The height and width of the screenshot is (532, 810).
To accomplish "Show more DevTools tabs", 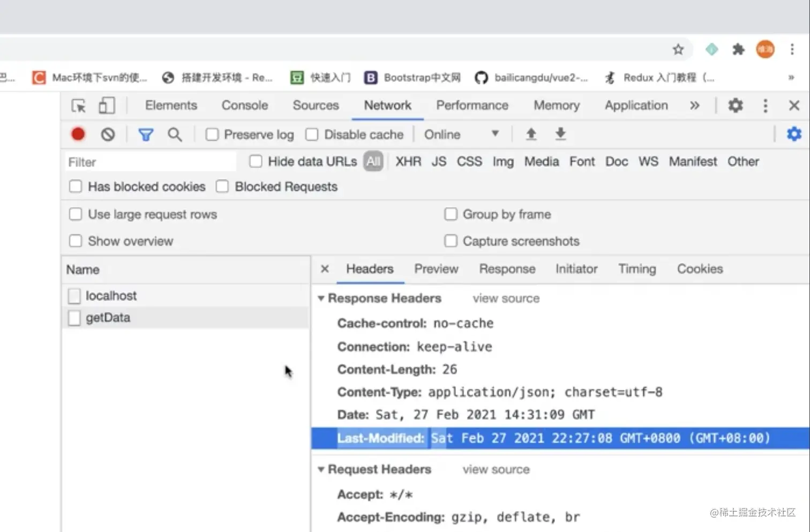I will pyautogui.click(x=694, y=105).
